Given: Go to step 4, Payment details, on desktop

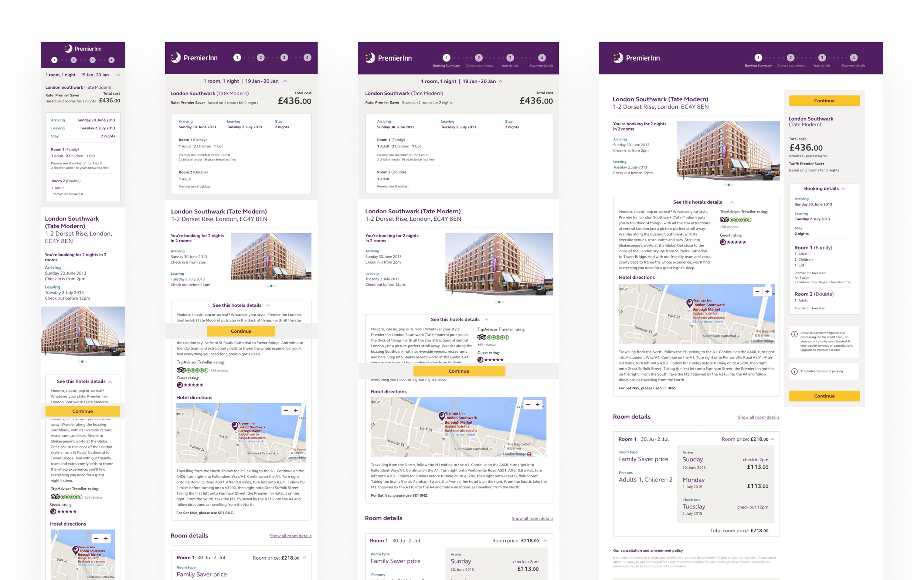Looking at the screenshot, I should [853, 58].
